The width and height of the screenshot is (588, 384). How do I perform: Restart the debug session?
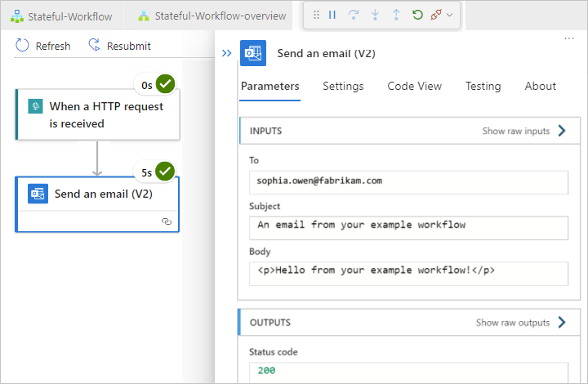coord(417,15)
